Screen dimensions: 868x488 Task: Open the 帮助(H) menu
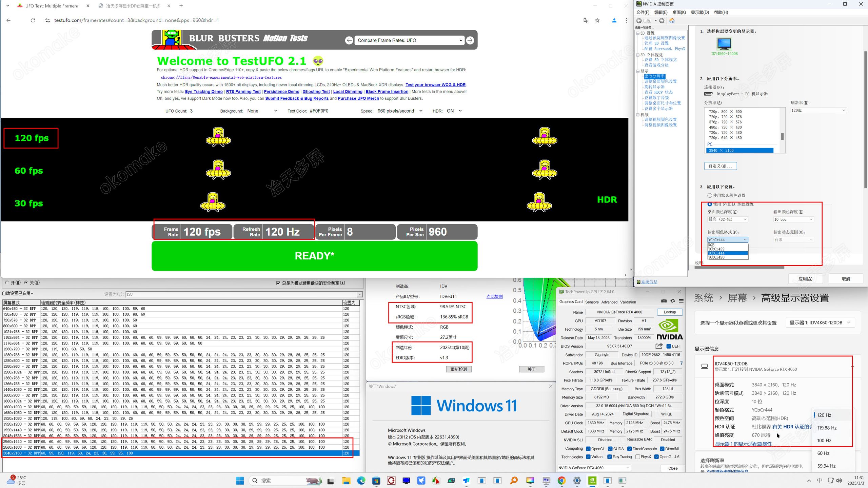tap(721, 13)
